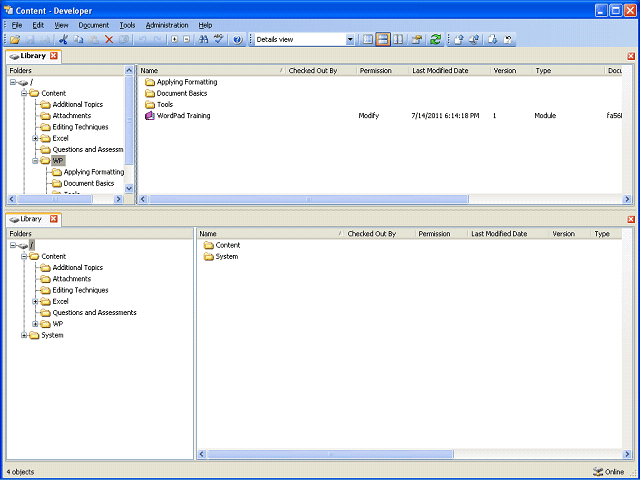Switch to single pane layout
640x480 pixels.
click(x=368, y=40)
